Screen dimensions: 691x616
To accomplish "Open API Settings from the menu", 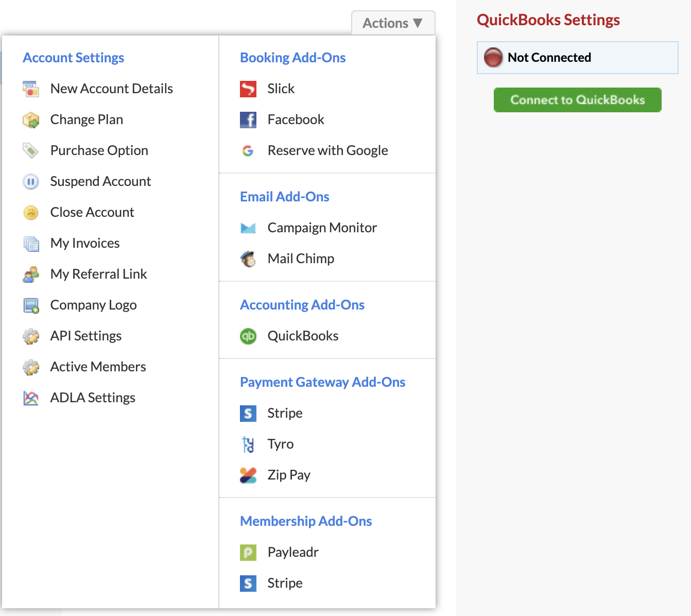I will click(x=86, y=336).
